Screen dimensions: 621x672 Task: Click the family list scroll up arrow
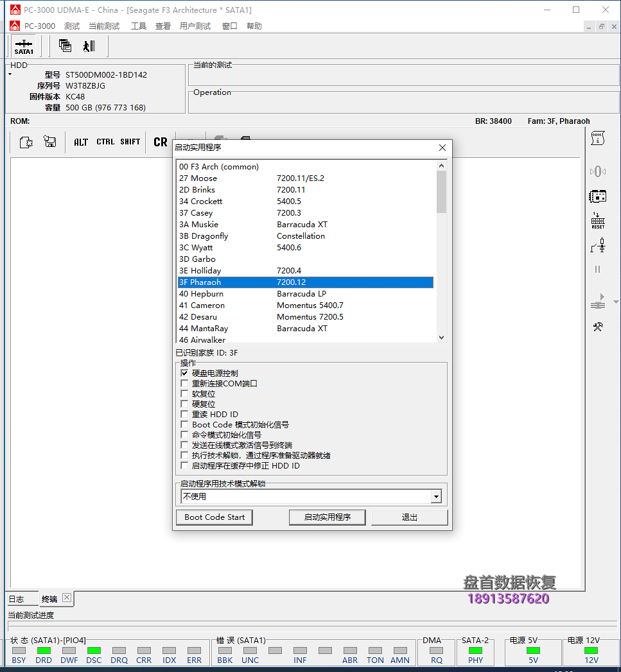(441, 166)
